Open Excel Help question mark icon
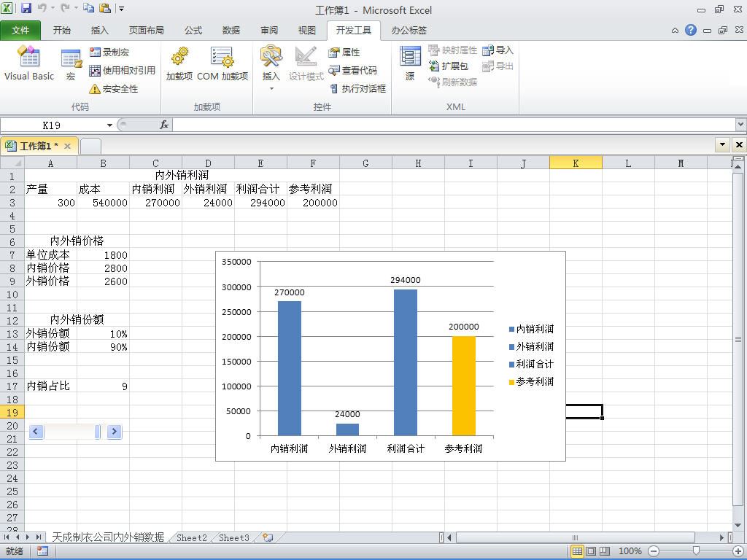Viewport: 747px width, 560px height. [x=691, y=30]
